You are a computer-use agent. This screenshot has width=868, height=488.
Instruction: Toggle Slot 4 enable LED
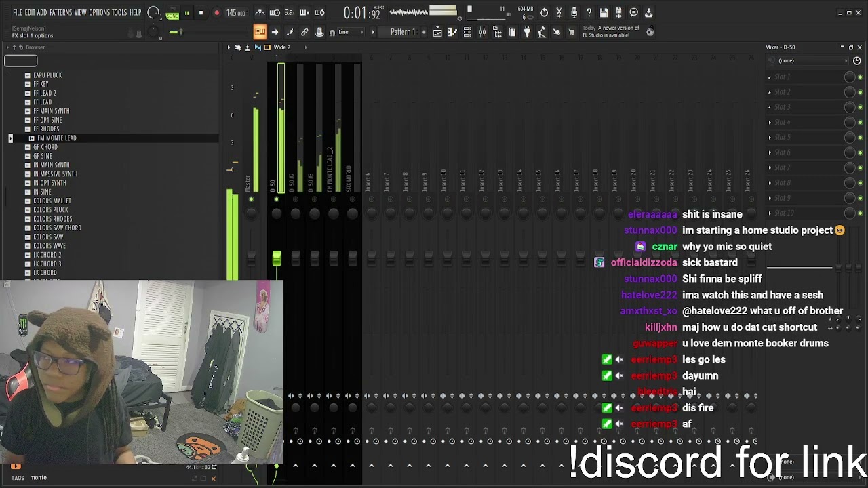[861, 123]
